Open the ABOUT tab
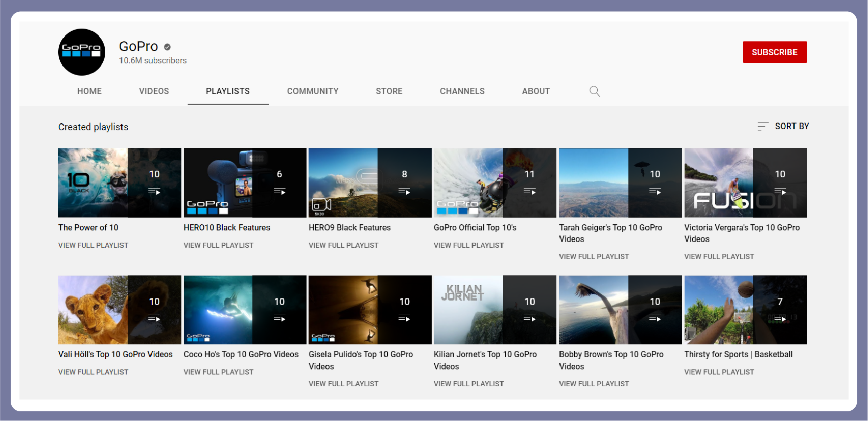 coord(536,91)
